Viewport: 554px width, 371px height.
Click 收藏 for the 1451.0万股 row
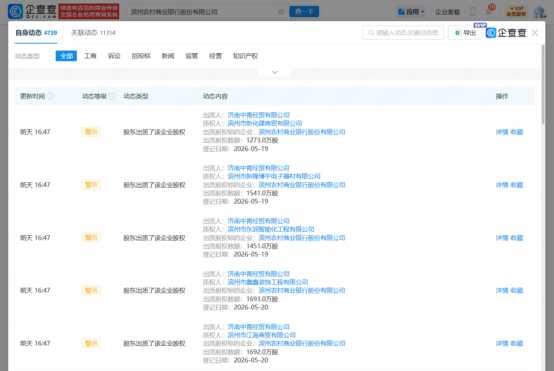click(517, 238)
